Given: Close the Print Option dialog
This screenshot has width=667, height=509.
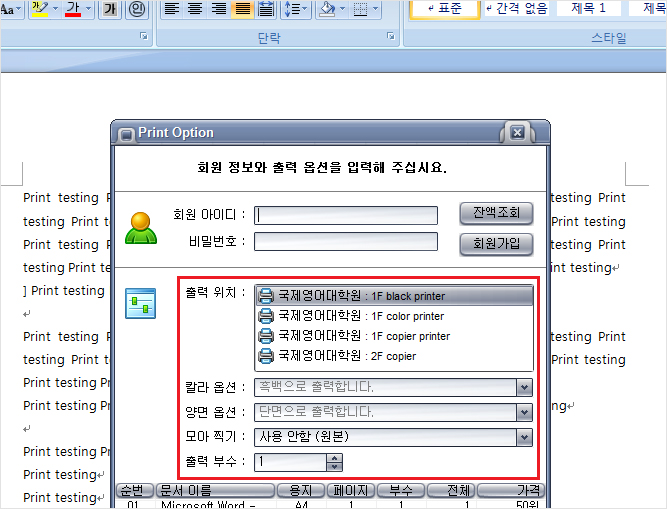Looking at the screenshot, I should click(x=517, y=133).
